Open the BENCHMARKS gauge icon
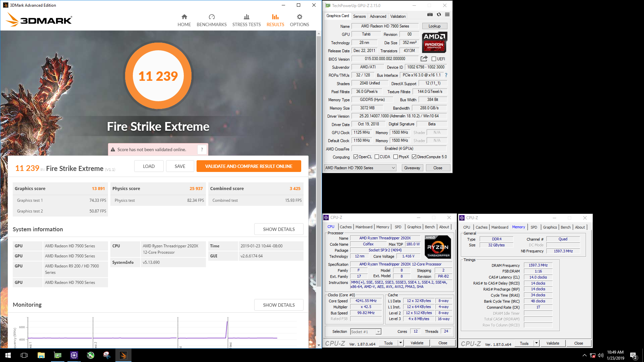 212,17
